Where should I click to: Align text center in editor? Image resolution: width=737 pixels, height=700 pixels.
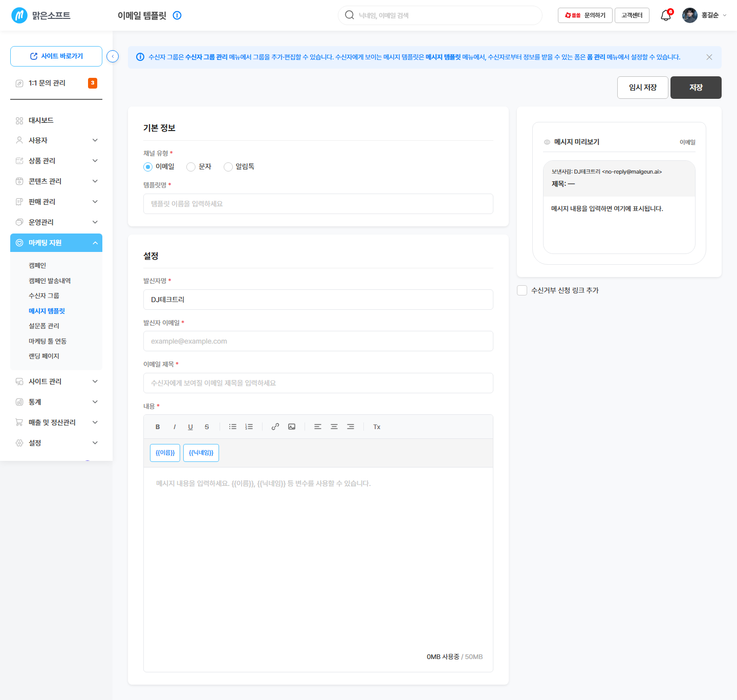334,427
